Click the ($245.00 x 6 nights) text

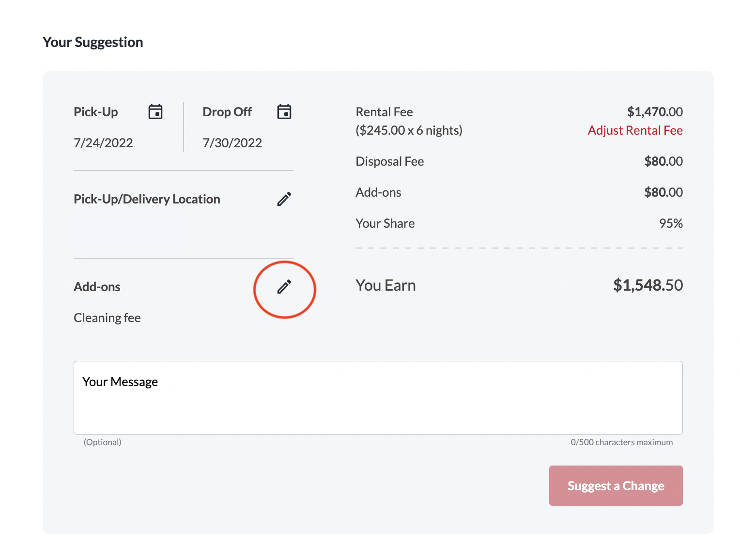coord(409,130)
